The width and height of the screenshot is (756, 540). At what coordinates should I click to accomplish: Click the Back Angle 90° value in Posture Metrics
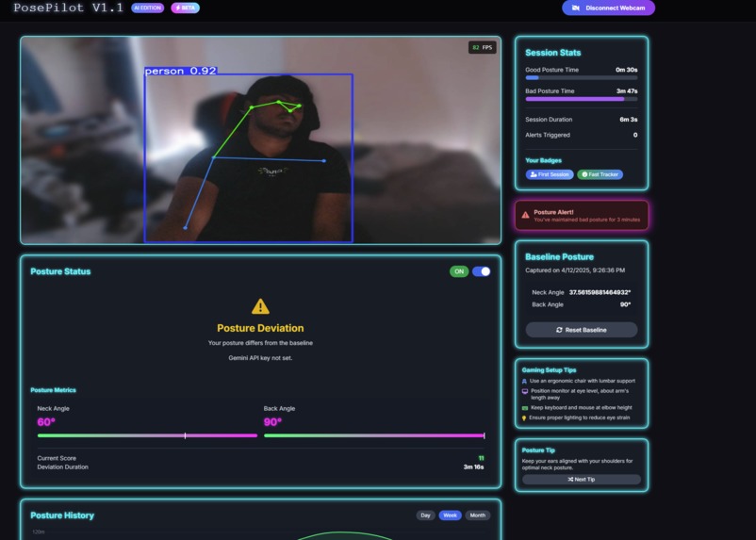tap(272, 422)
